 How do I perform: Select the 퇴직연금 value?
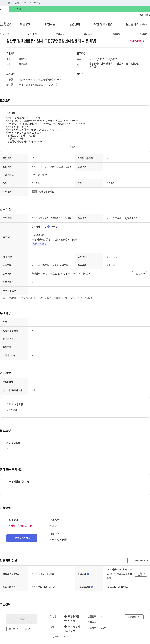pos(111,265)
